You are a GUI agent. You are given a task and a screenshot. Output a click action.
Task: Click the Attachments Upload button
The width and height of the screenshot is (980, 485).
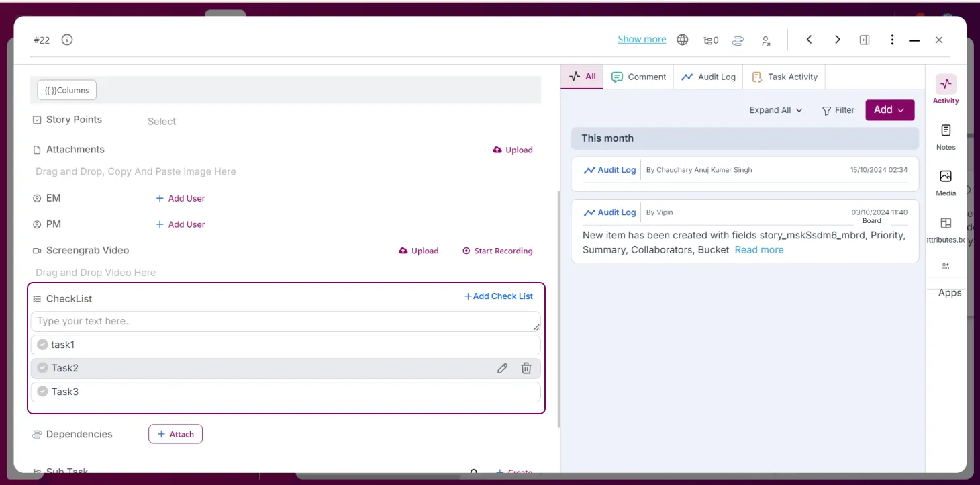coord(513,150)
